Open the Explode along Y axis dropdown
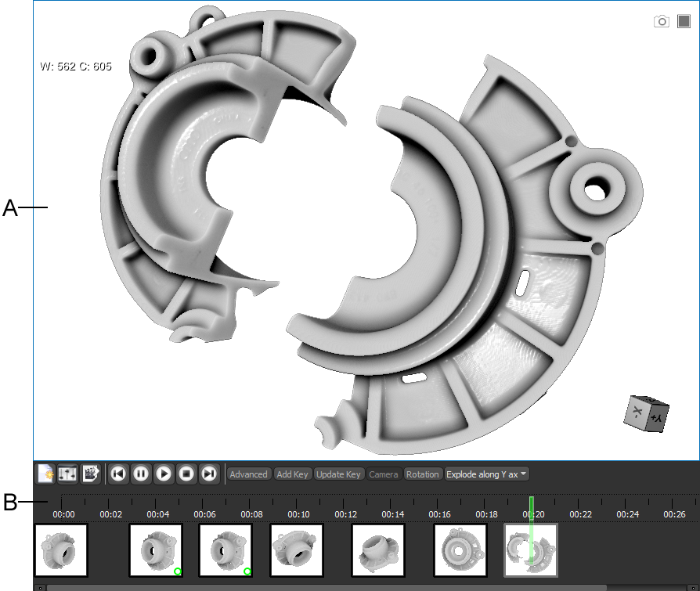700x591 pixels. (x=487, y=474)
